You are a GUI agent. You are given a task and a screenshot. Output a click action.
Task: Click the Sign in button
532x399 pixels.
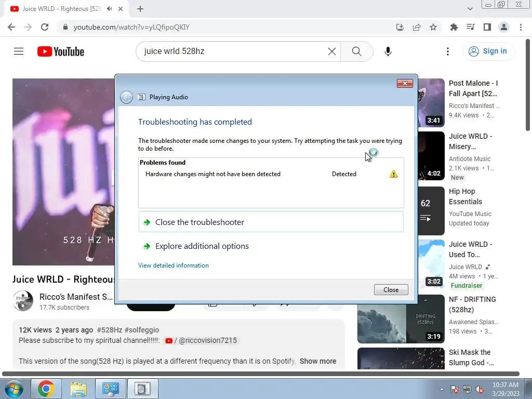[x=488, y=51]
